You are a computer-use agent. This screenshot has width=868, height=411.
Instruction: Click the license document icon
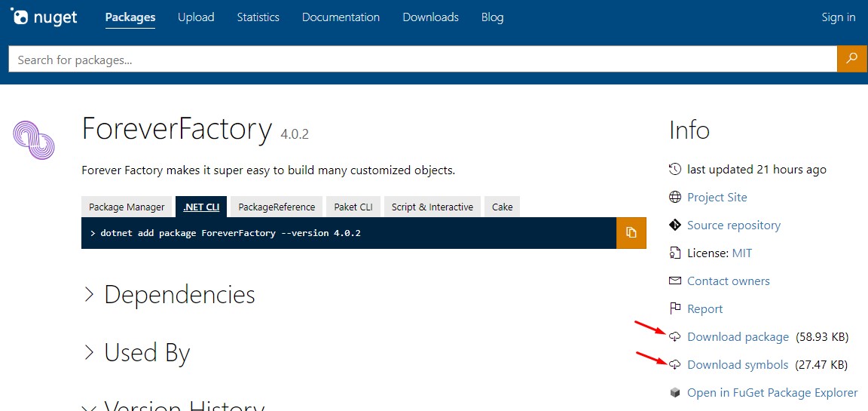click(x=675, y=253)
